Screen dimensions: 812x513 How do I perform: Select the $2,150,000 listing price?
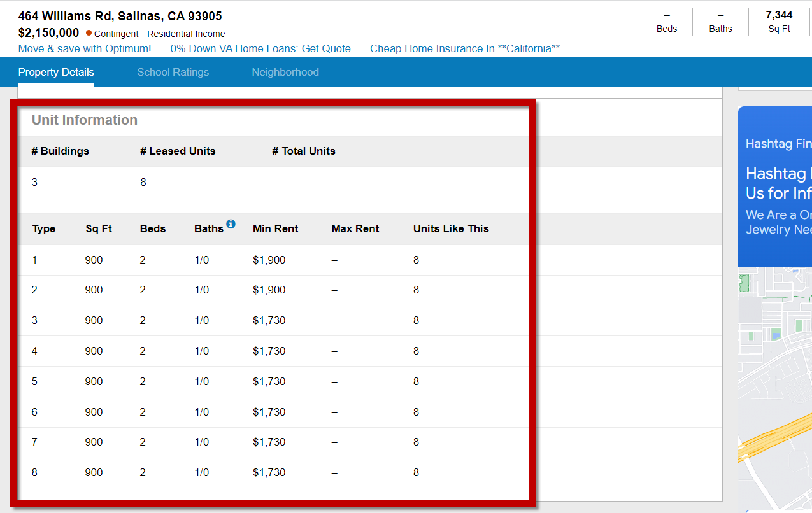48,33
